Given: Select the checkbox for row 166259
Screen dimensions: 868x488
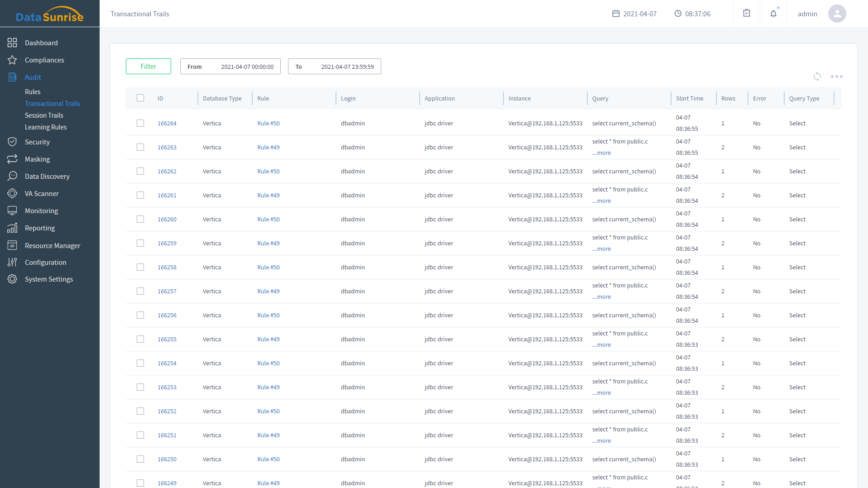Looking at the screenshot, I should [140, 244].
